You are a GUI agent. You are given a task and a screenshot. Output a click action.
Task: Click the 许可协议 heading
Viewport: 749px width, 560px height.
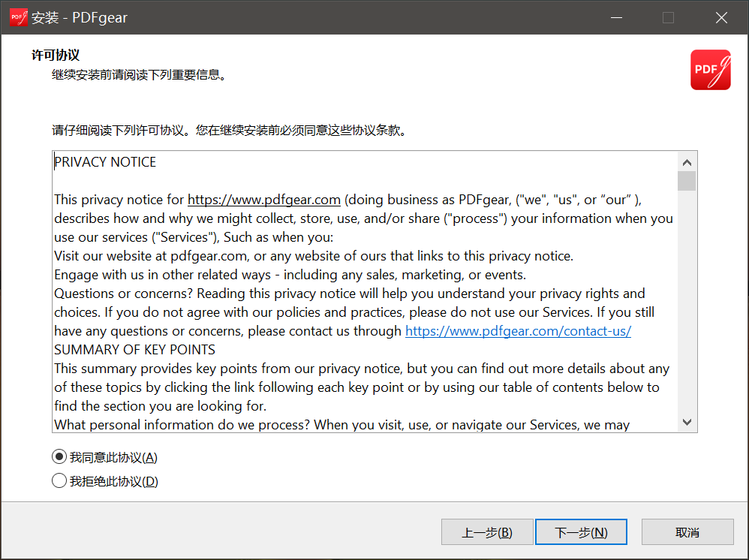click(56, 55)
